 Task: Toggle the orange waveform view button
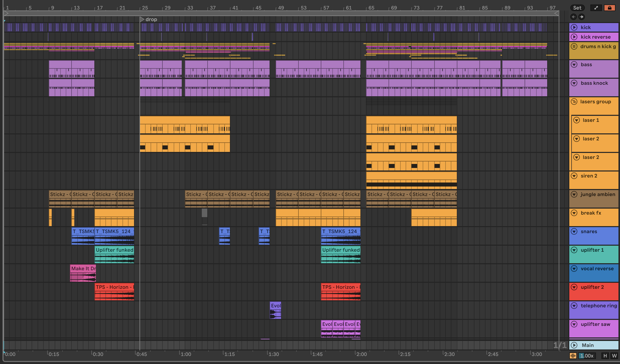coord(573,356)
